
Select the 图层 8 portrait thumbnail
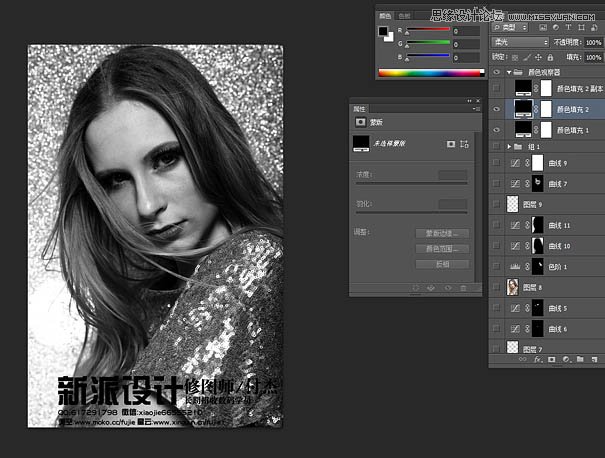coord(512,287)
